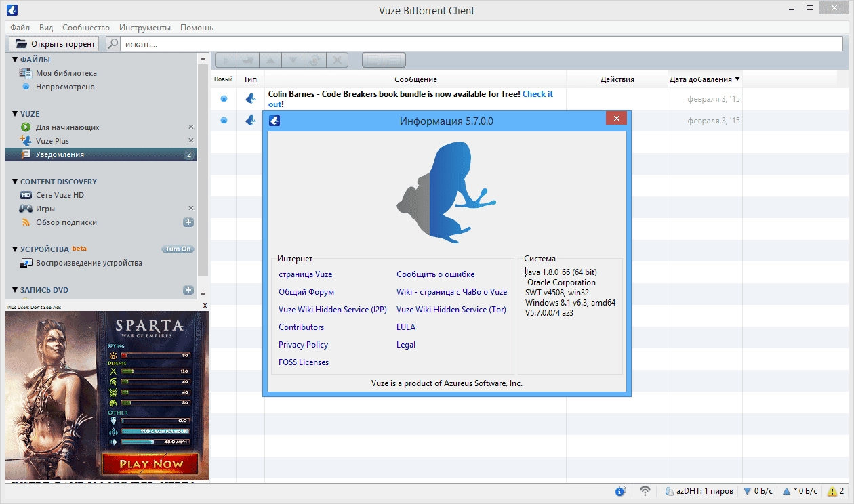This screenshot has width=854, height=504.
Task: Open the Contributors link
Action: click(x=302, y=327)
